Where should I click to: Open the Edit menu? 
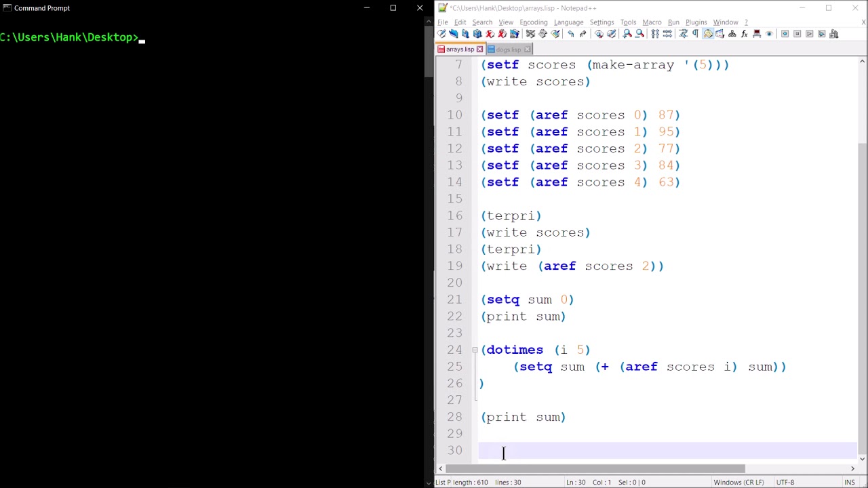pos(460,22)
